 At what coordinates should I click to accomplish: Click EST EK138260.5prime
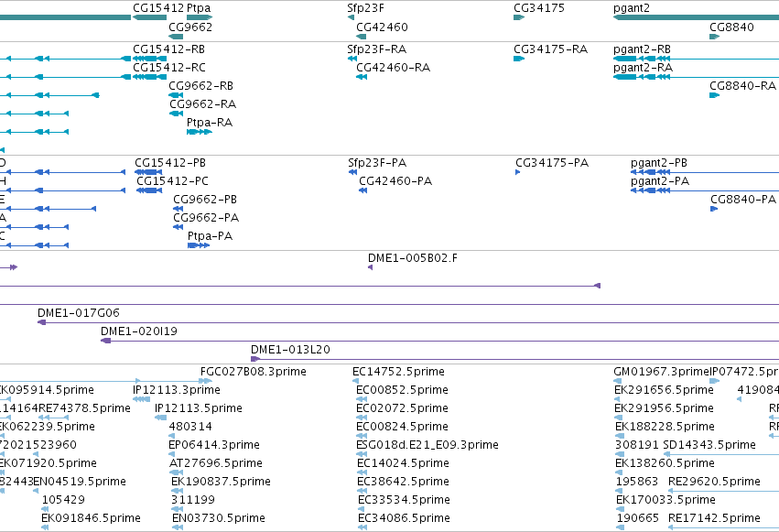pos(665,464)
